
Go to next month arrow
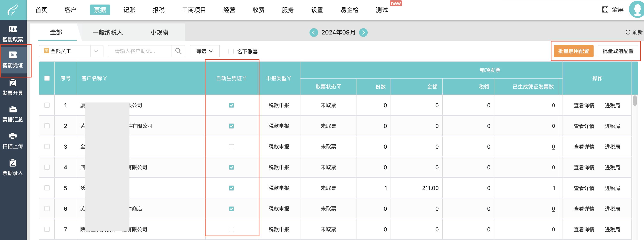[363, 33]
